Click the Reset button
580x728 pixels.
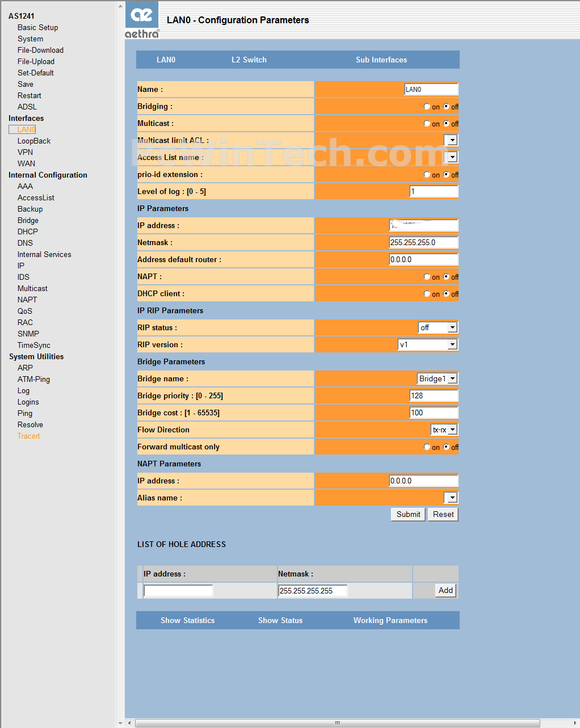pos(443,514)
